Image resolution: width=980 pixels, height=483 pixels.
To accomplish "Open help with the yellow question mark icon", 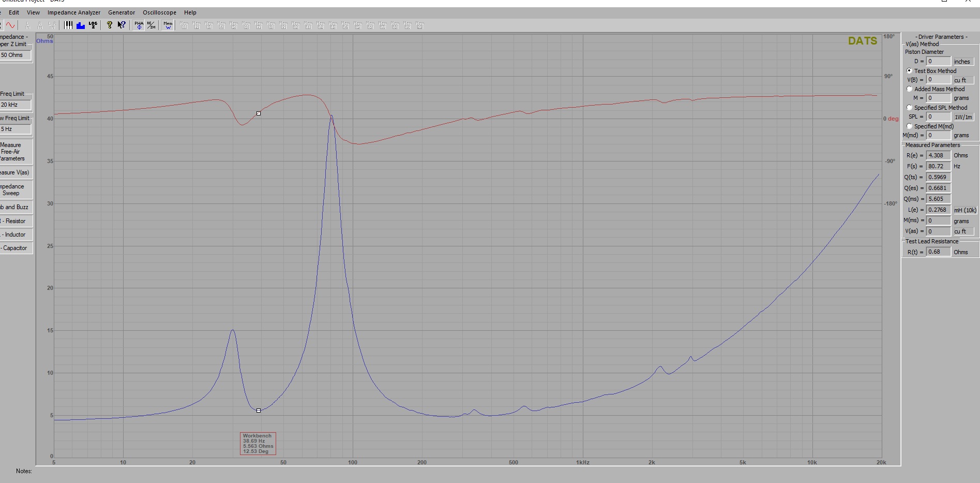I will coord(110,25).
